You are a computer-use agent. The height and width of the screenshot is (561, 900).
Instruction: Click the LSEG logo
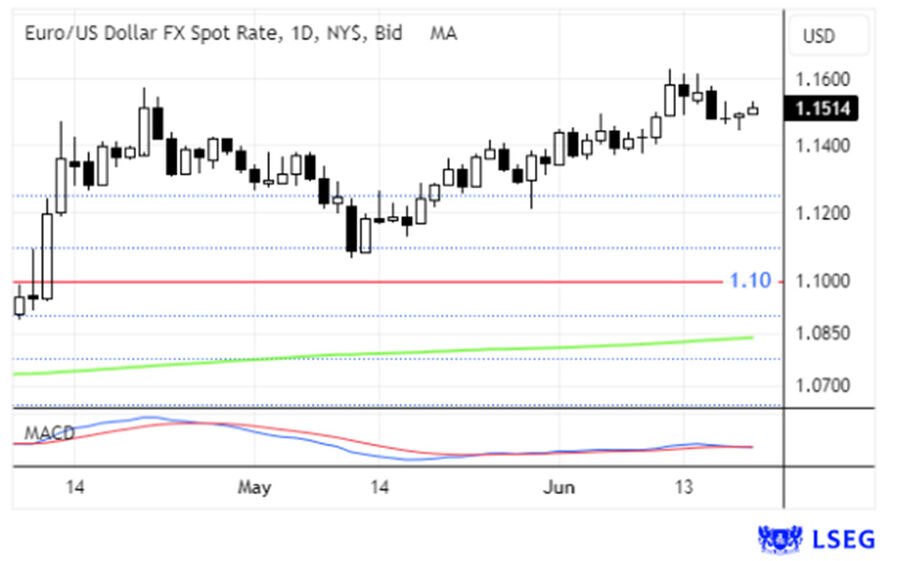[x=816, y=540]
